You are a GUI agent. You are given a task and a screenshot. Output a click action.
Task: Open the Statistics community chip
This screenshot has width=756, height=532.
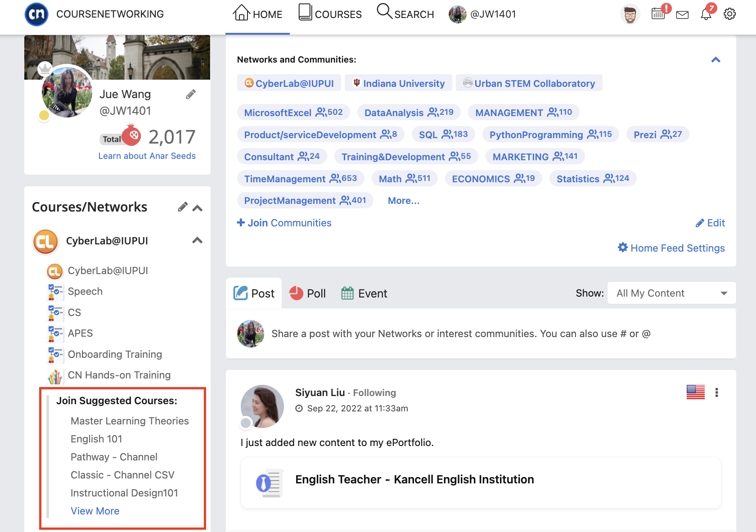(593, 179)
